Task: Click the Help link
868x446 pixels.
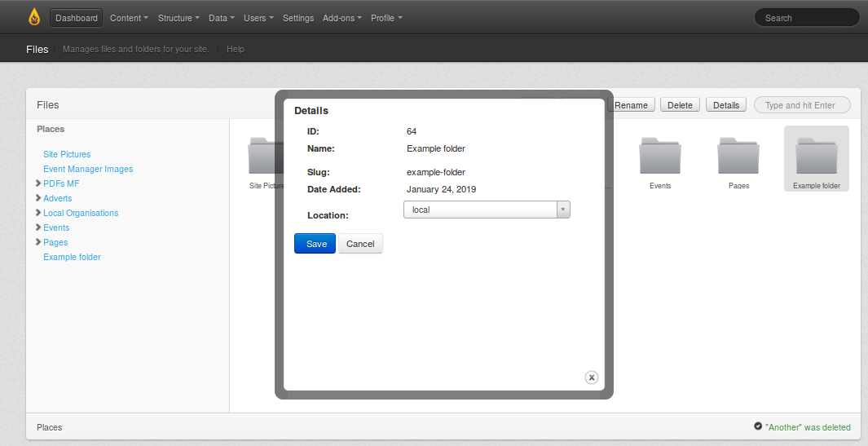Action: pyautogui.click(x=236, y=49)
